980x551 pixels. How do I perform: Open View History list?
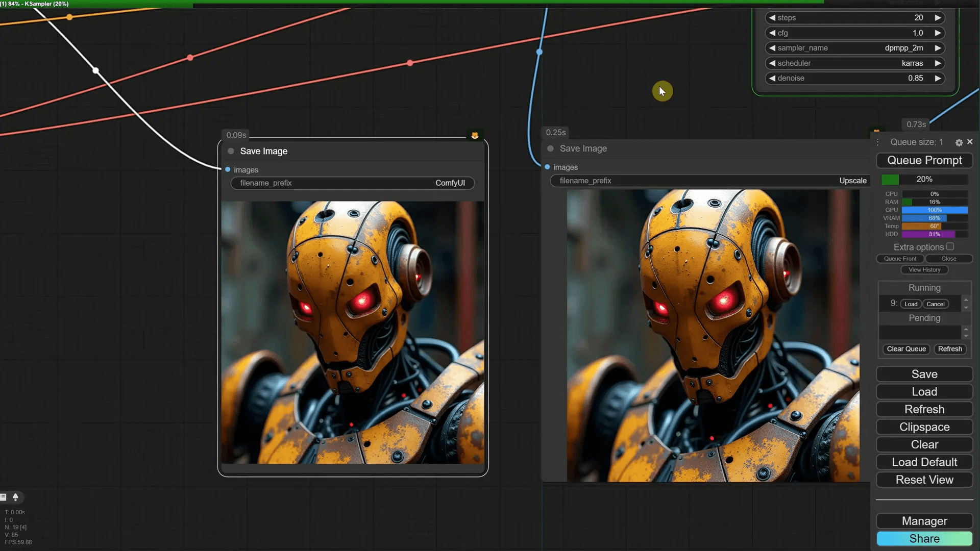(x=924, y=270)
